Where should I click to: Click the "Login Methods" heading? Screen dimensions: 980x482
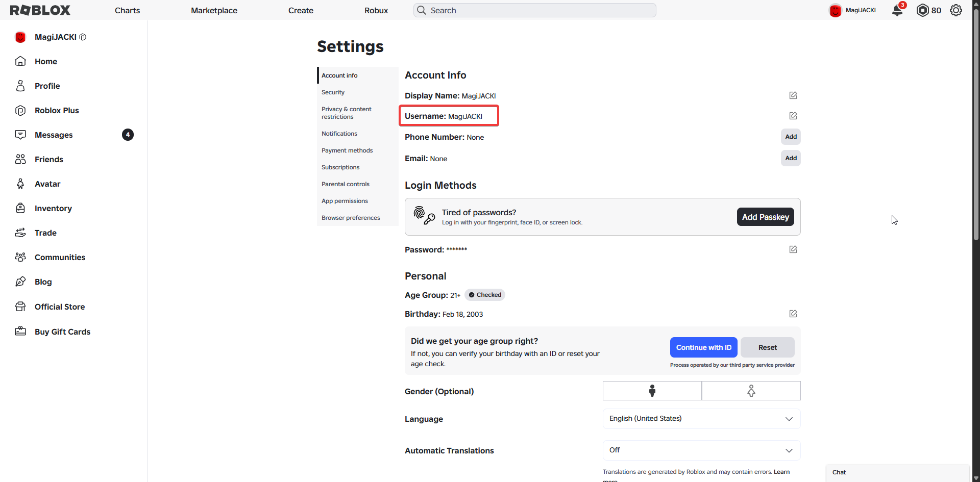(440, 185)
